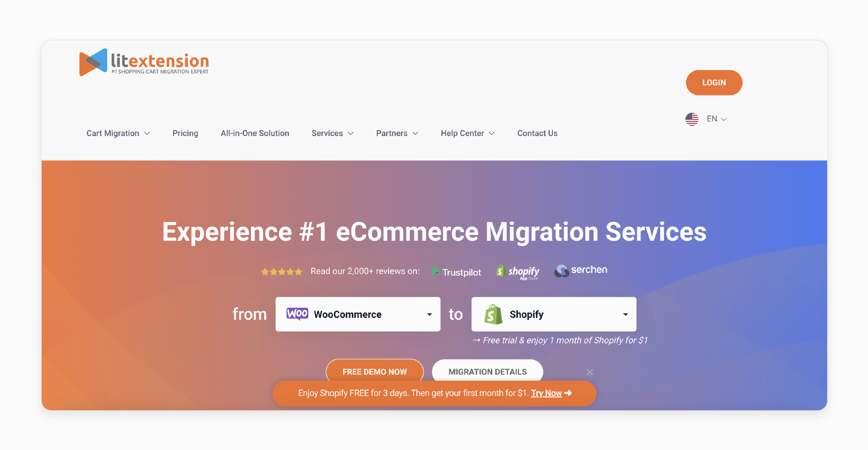The image size is (868, 450).
Task: Follow the Try Now link
Action: [x=546, y=393]
